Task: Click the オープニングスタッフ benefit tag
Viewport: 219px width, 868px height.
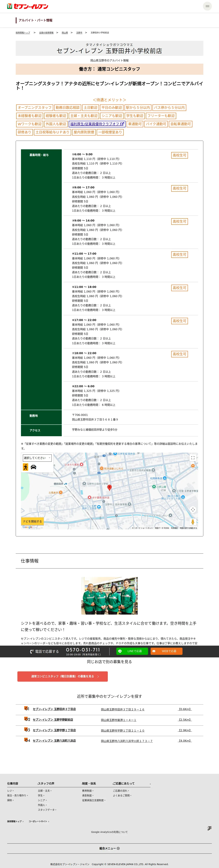Action: pos(34,108)
